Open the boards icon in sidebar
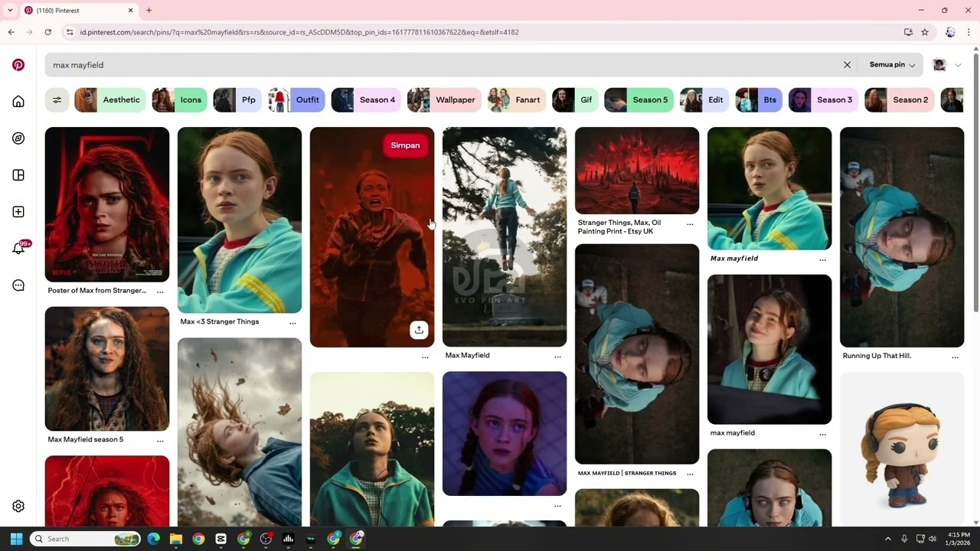This screenshot has height=551, width=980. (x=18, y=175)
